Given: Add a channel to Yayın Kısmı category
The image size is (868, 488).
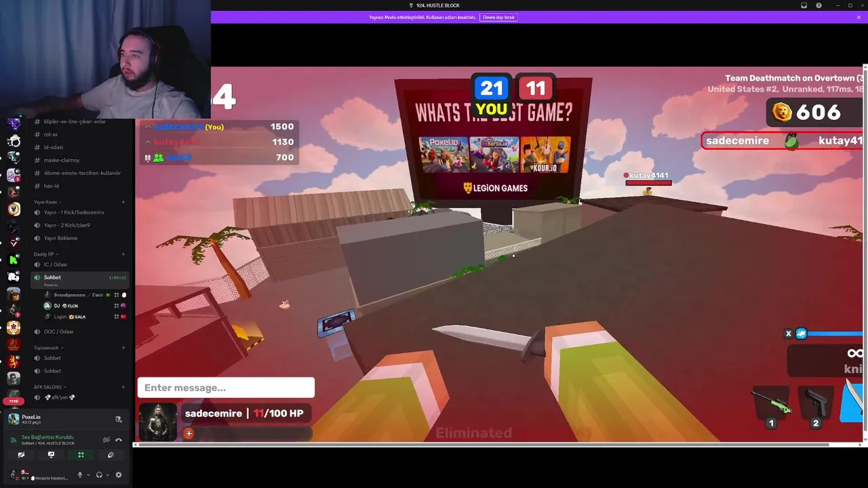Looking at the screenshot, I should 123,202.
